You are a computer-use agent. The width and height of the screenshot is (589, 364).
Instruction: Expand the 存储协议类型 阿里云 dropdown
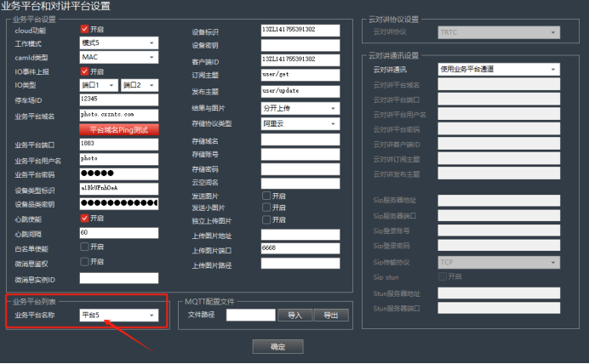coord(300,124)
